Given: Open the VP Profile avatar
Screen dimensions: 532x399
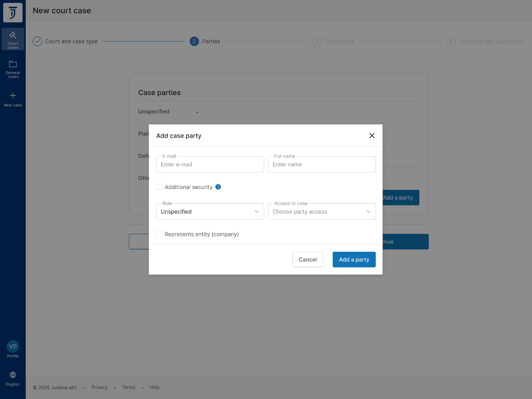Looking at the screenshot, I should point(13,346).
